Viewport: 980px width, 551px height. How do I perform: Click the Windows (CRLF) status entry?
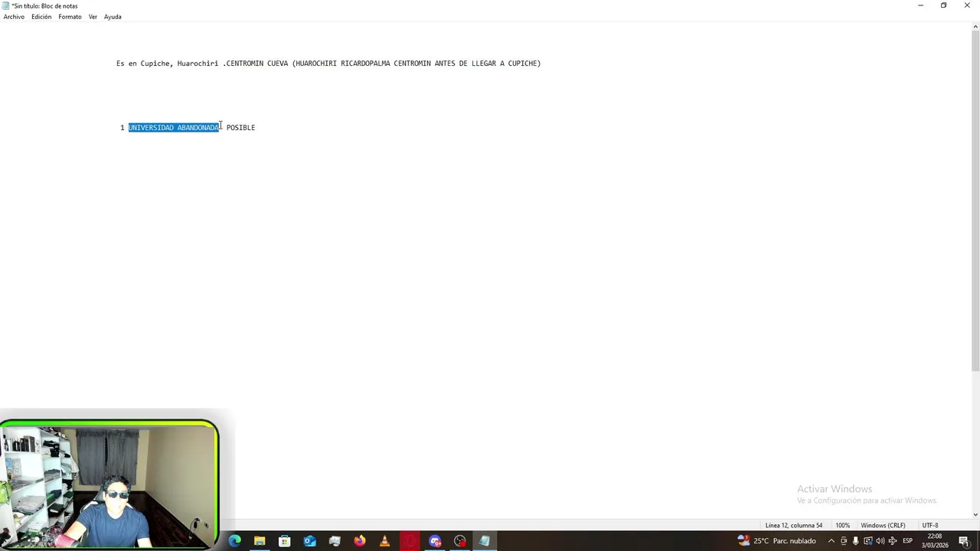point(883,526)
